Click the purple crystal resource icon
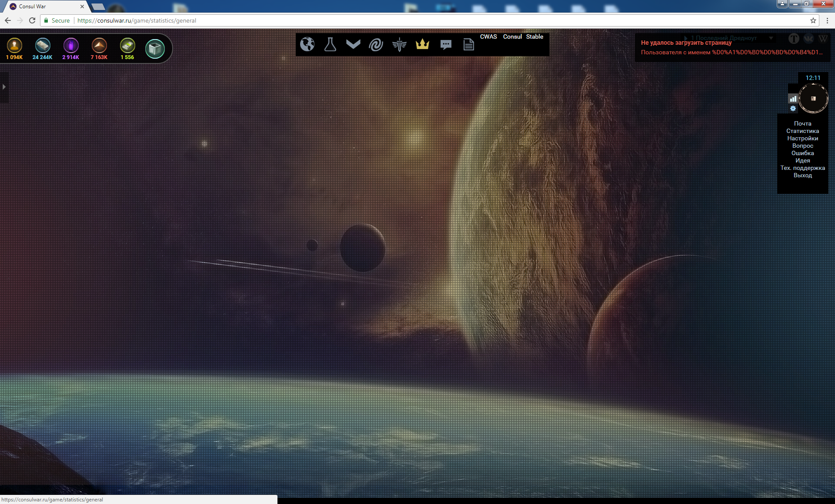This screenshot has height=504, width=835. pos(71,45)
